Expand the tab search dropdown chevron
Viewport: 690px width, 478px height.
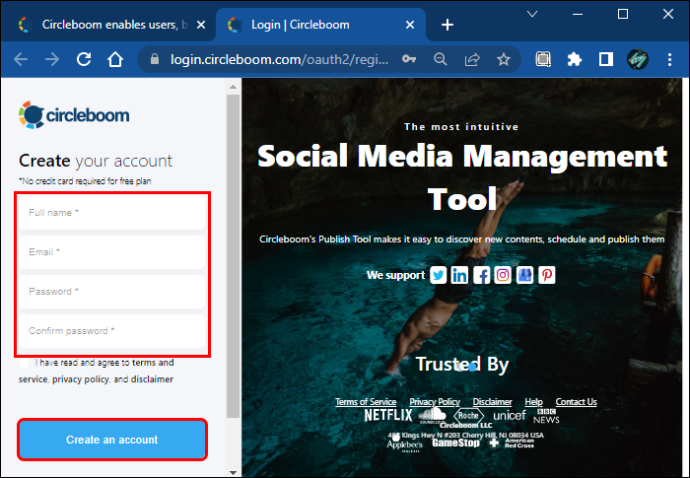tap(532, 14)
